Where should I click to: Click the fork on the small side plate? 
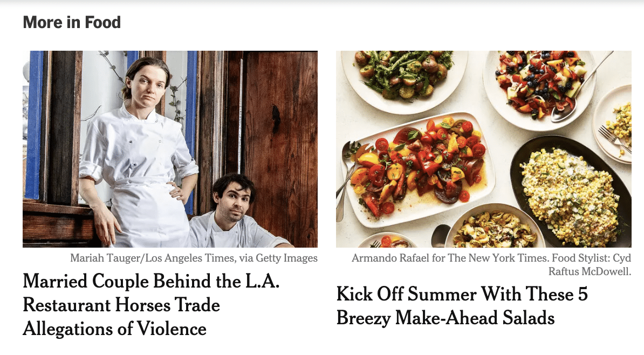click(x=614, y=139)
